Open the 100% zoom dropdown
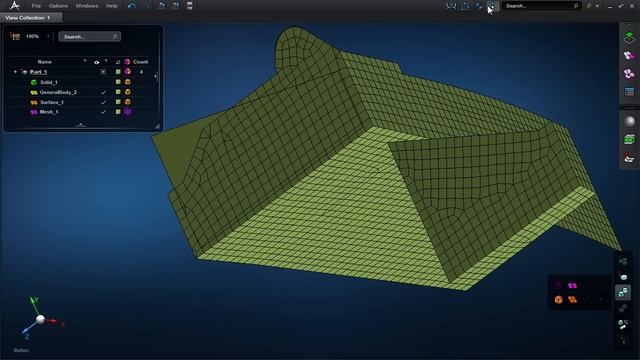 48,36
